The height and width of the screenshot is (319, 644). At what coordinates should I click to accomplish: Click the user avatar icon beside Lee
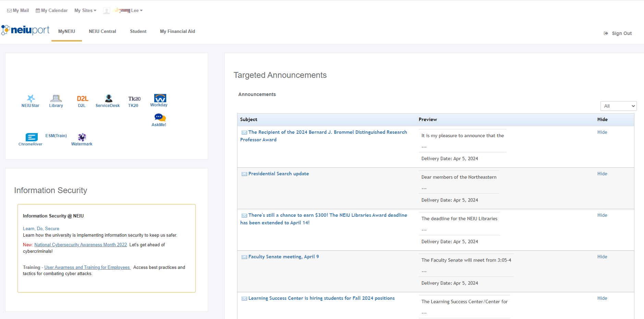pyautogui.click(x=107, y=11)
